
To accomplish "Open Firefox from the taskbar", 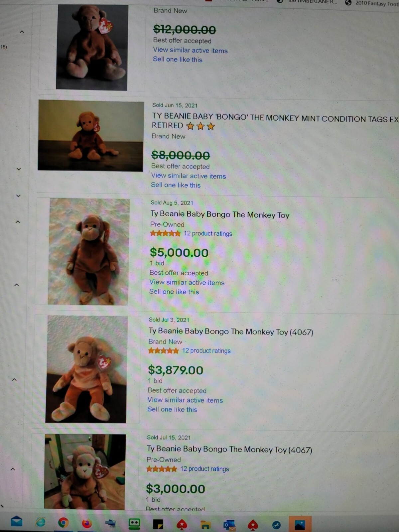I will click(87, 524).
